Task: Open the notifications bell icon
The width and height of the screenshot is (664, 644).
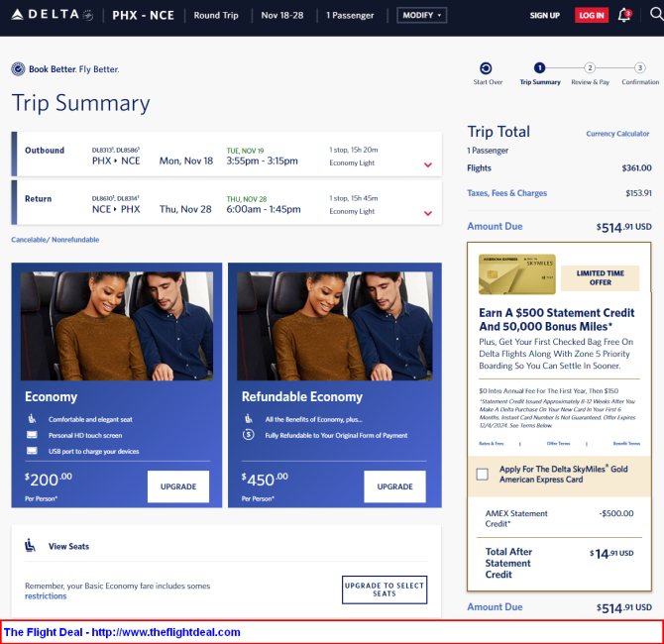Action: point(624,15)
